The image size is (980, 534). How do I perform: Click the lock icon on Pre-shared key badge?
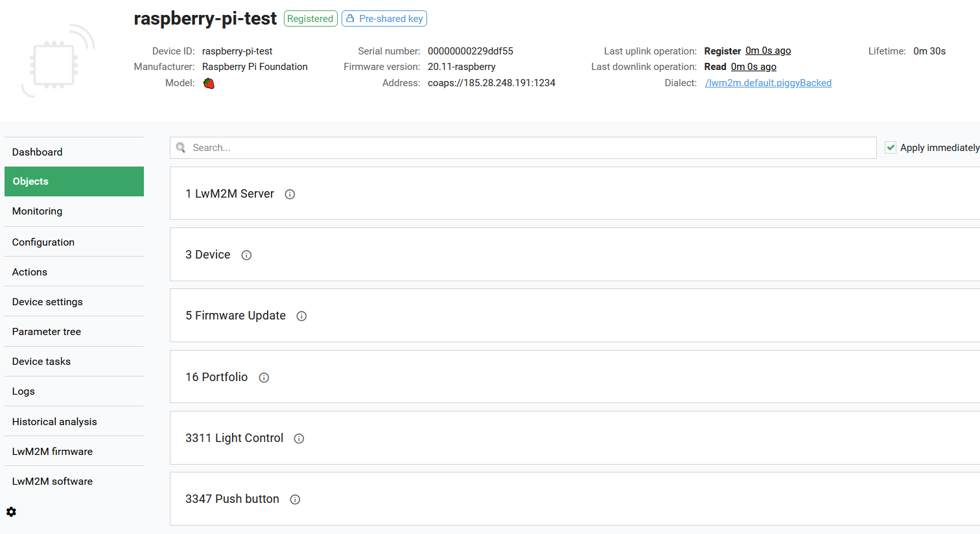[x=350, y=19]
